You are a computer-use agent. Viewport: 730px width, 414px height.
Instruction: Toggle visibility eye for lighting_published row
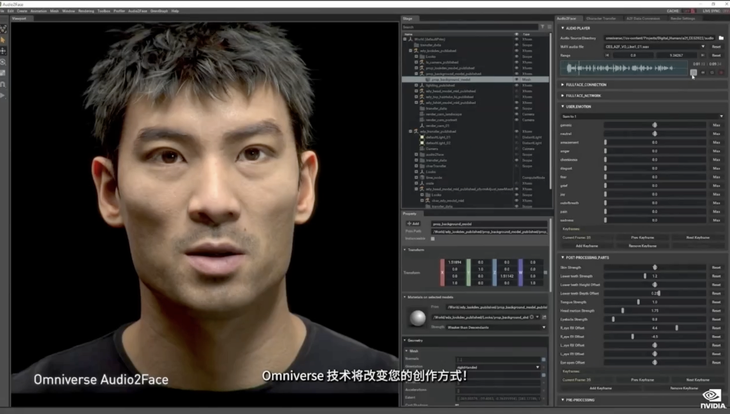(x=516, y=85)
